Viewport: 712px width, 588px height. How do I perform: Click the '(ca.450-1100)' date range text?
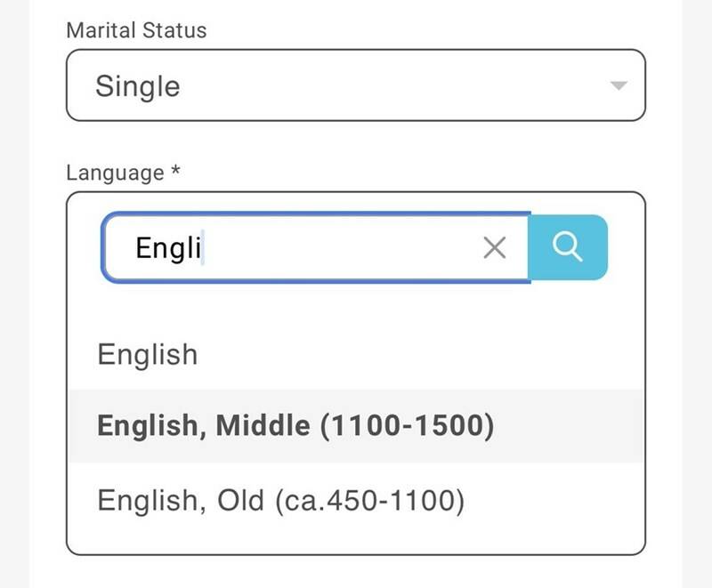tap(368, 501)
